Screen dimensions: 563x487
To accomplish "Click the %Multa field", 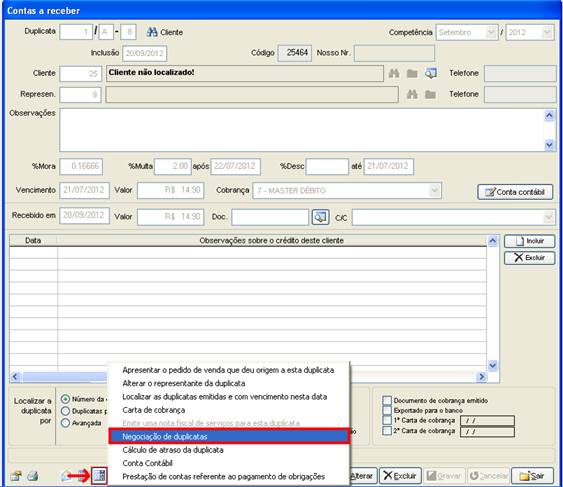I will pyautogui.click(x=173, y=167).
